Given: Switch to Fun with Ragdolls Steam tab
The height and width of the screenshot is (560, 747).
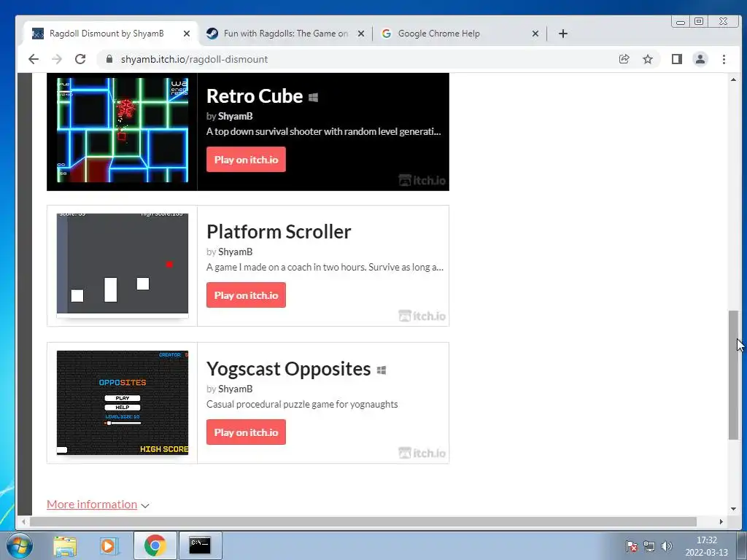Looking at the screenshot, I should click(x=285, y=34).
